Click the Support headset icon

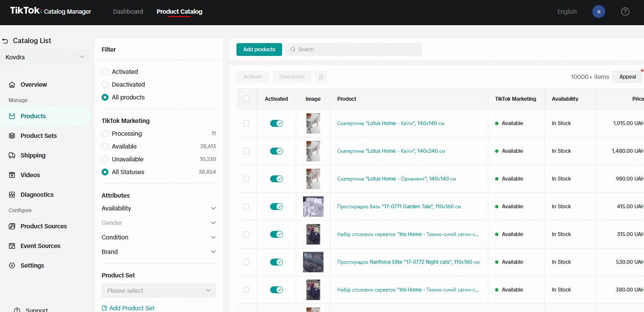[x=17, y=310]
